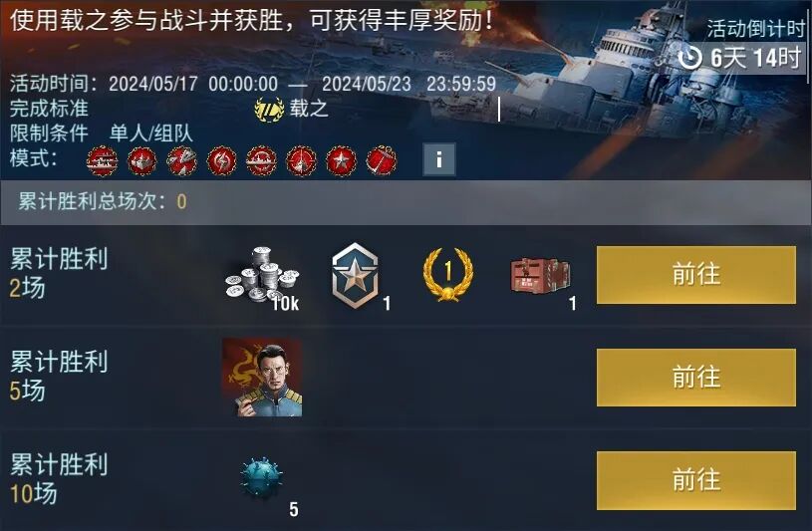Select the first battleship mode icon
Image resolution: width=812 pixels, height=531 pixels.
pyautogui.click(x=102, y=161)
